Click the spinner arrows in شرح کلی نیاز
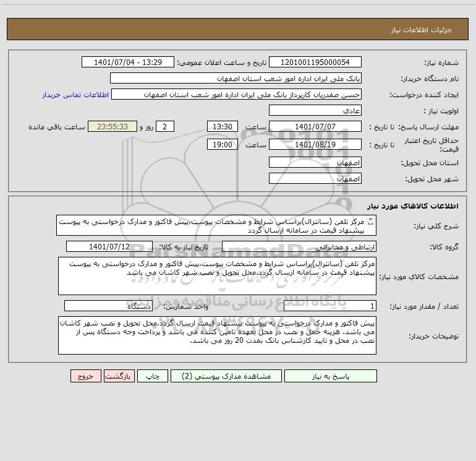The height and width of the screenshot is (461, 476). 370,222
